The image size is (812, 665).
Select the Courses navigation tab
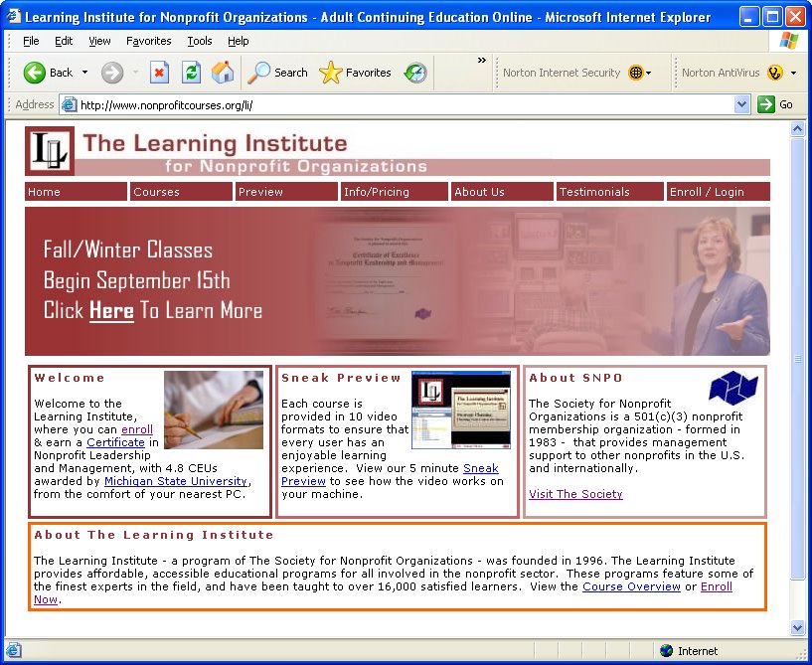pos(181,192)
